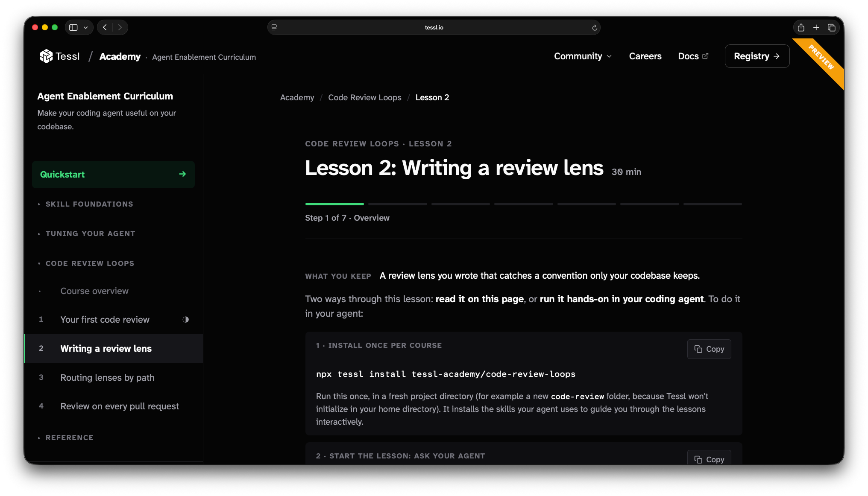
Task: Go back with the browser back arrow
Action: (x=105, y=27)
